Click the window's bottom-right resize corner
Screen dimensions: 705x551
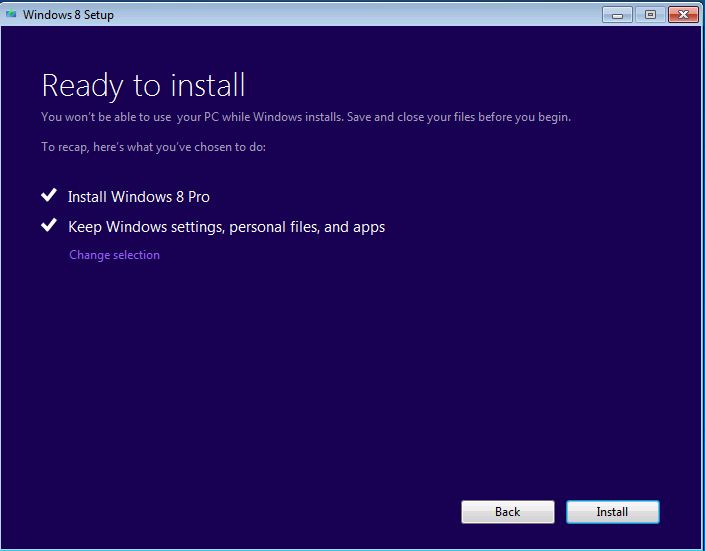click(x=700, y=546)
